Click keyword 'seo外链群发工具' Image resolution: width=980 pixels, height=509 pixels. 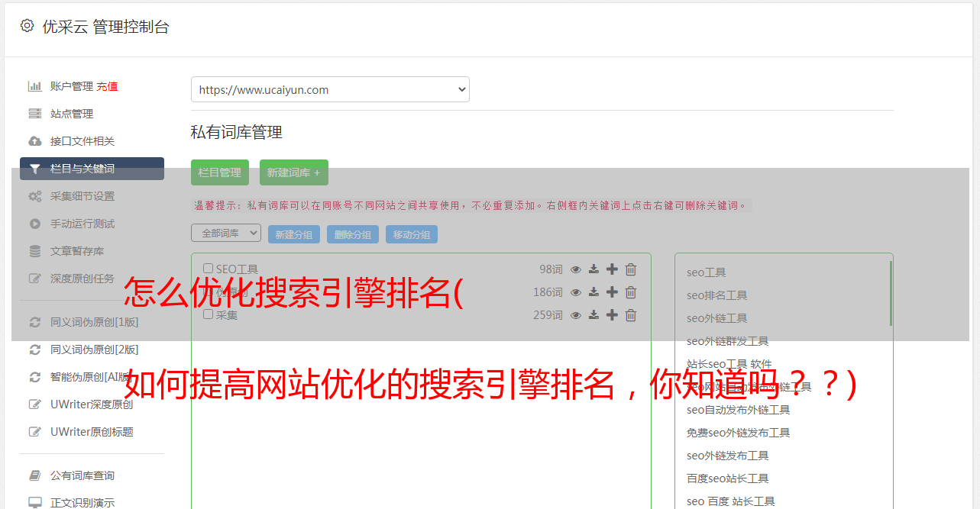click(x=727, y=341)
